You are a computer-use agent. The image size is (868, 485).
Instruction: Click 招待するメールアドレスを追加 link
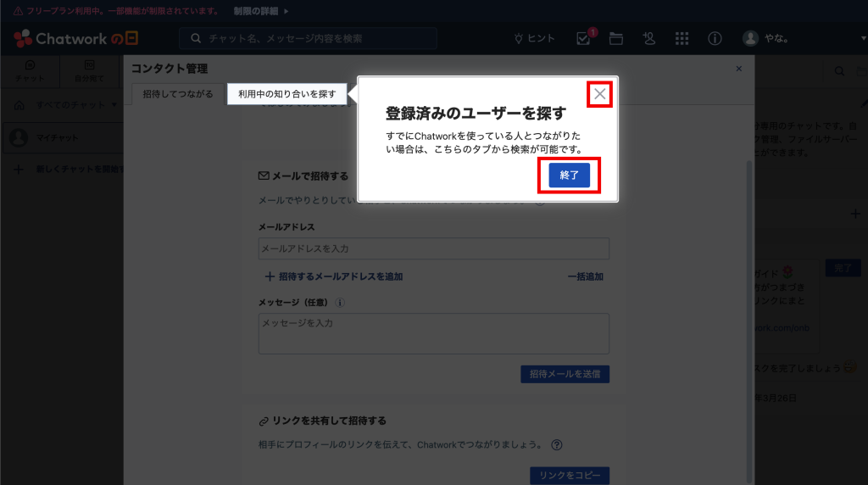[334, 276]
